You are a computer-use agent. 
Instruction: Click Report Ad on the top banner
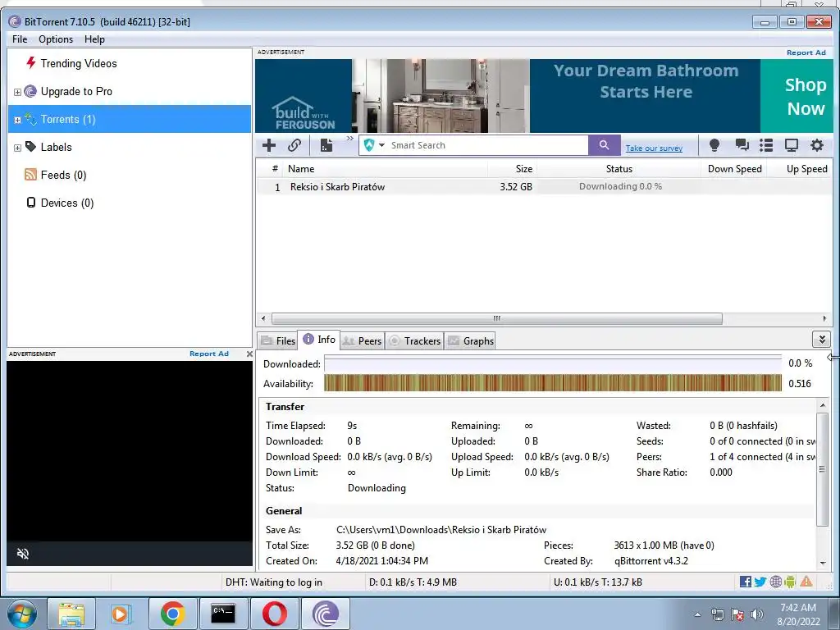[806, 52]
